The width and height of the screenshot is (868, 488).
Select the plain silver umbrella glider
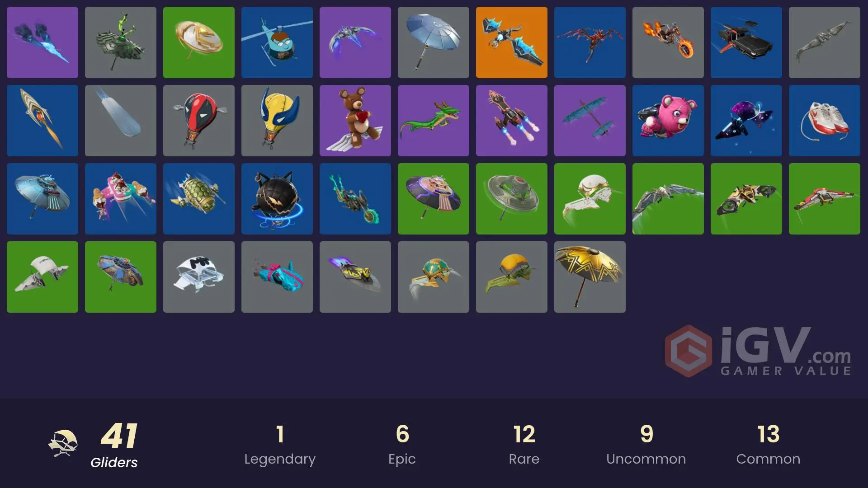pos(434,42)
